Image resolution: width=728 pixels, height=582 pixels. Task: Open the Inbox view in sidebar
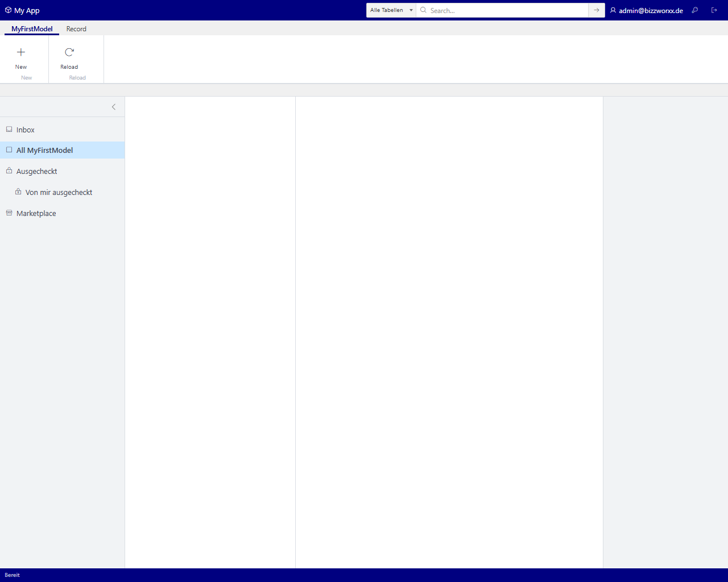pos(26,130)
